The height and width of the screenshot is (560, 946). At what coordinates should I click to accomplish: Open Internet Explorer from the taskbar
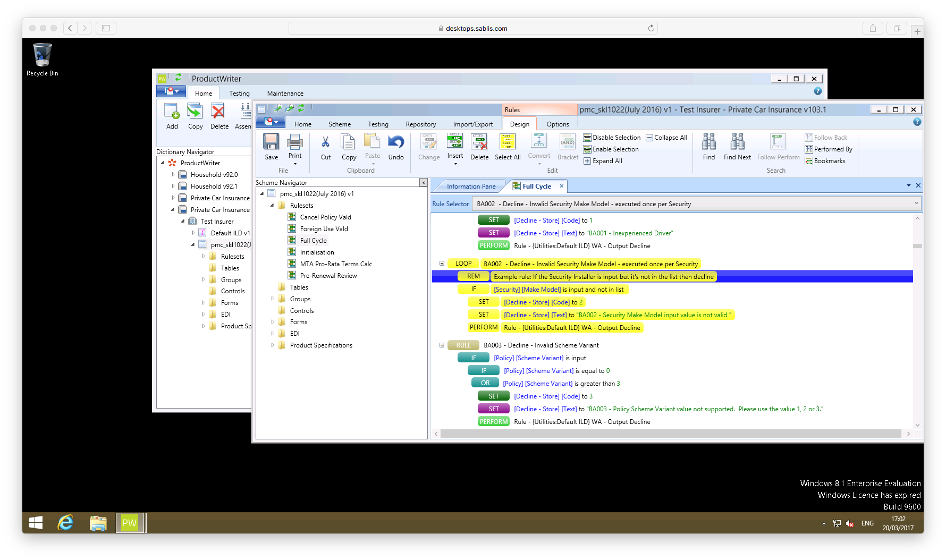click(65, 523)
